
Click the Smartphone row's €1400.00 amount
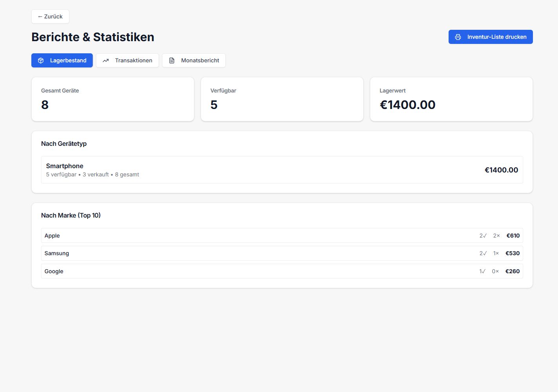pyautogui.click(x=501, y=170)
